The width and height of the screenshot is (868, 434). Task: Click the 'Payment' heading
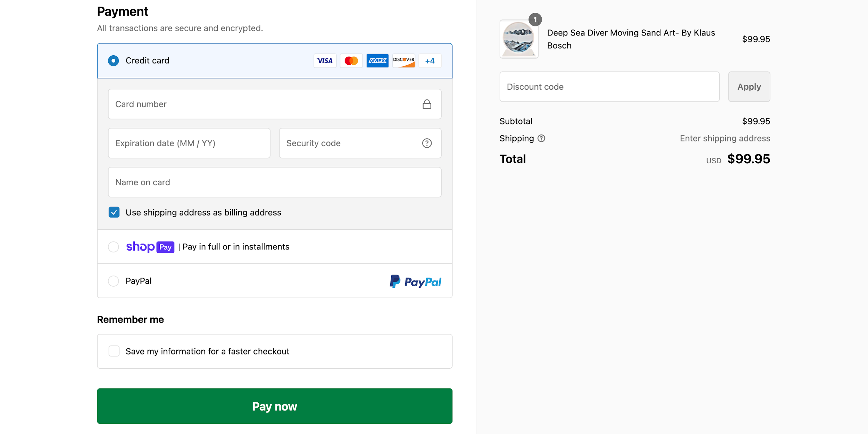pyautogui.click(x=123, y=11)
